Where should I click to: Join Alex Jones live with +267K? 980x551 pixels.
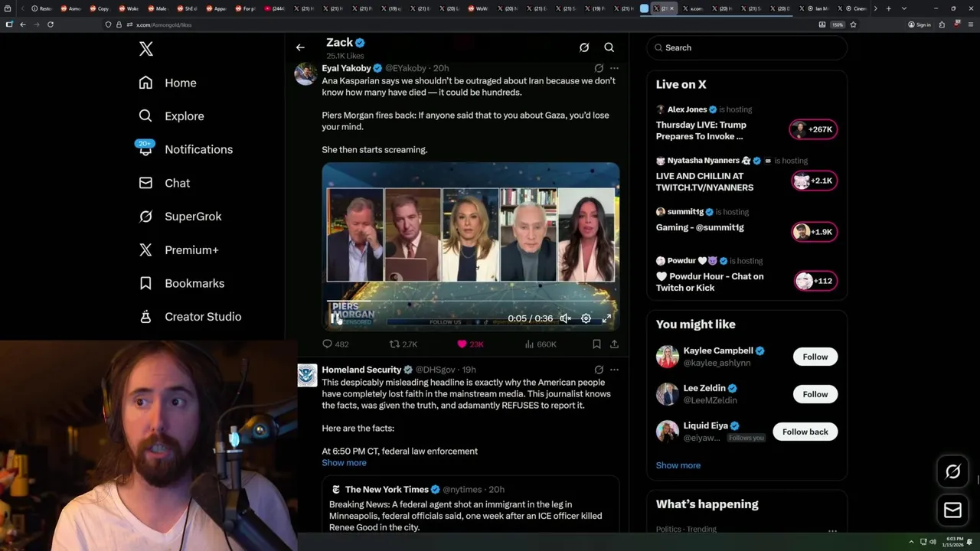tap(814, 129)
